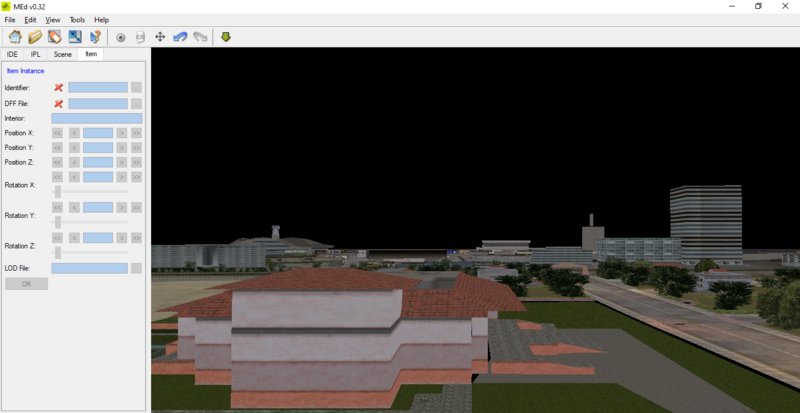Click Position Y small increase > button
The image size is (800, 413).
(x=121, y=148)
